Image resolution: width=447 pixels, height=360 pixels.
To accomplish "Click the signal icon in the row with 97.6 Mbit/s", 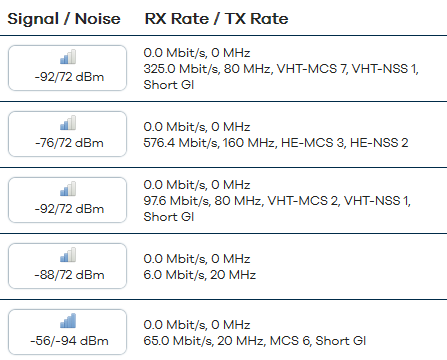I will (x=68, y=189).
